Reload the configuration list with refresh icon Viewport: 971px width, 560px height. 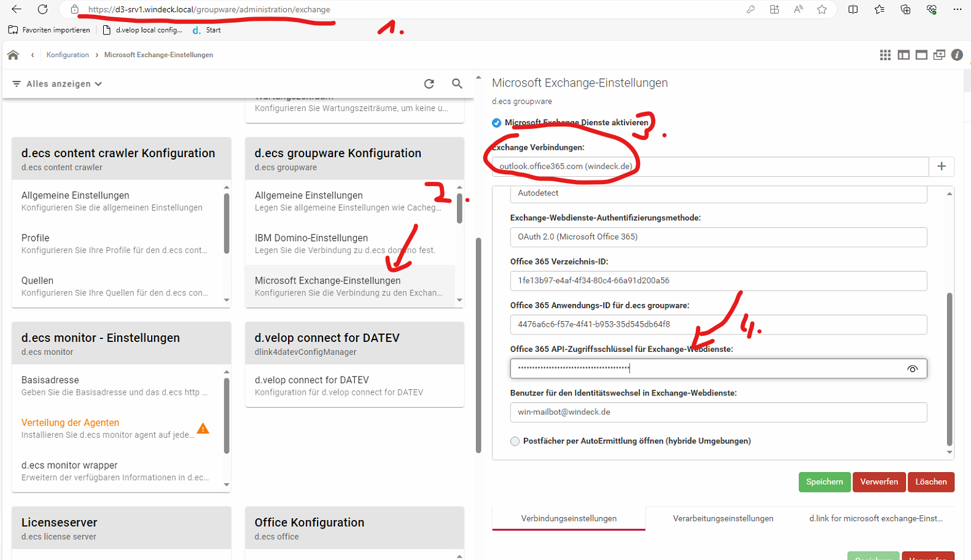[x=429, y=84]
